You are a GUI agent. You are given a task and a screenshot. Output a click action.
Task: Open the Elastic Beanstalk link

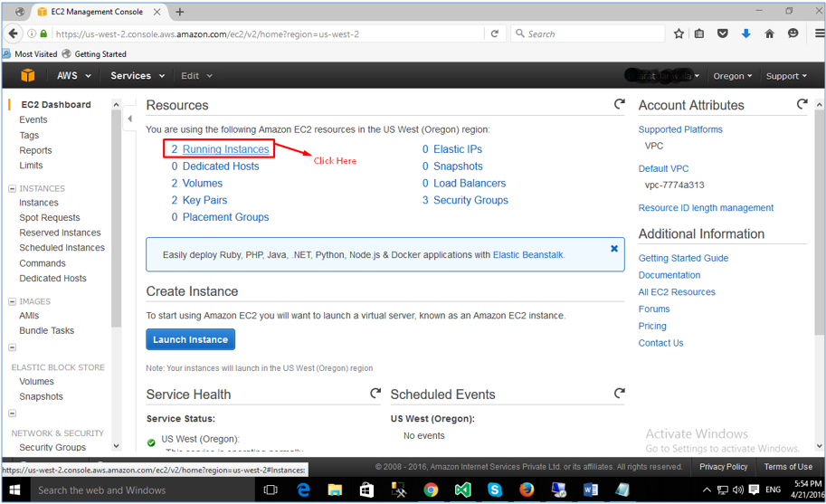tap(527, 255)
